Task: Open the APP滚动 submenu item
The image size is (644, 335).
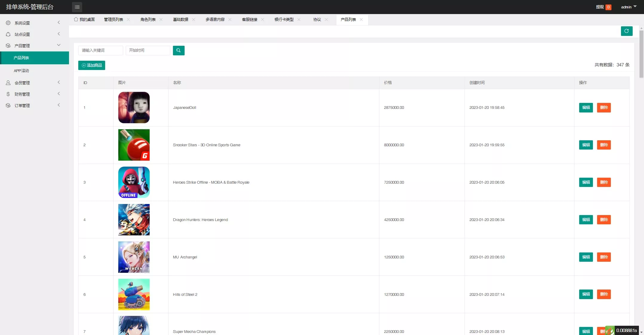Action: point(21,71)
